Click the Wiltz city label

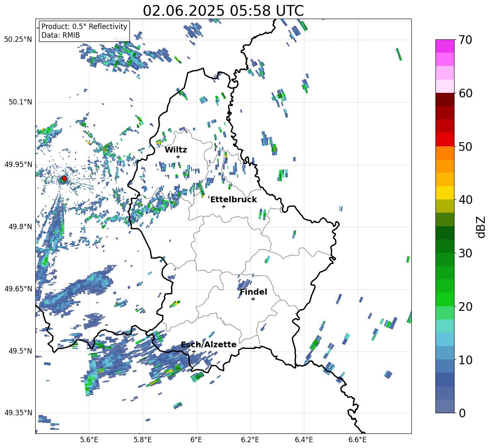(176, 150)
